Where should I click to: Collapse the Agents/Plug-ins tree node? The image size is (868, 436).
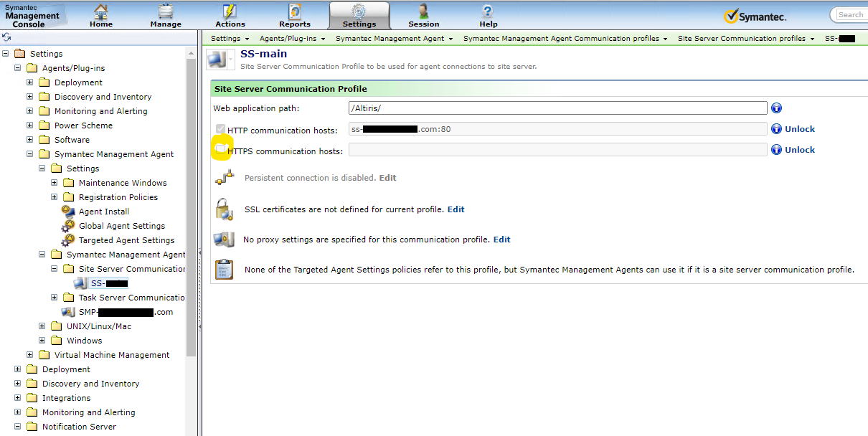[x=18, y=68]
